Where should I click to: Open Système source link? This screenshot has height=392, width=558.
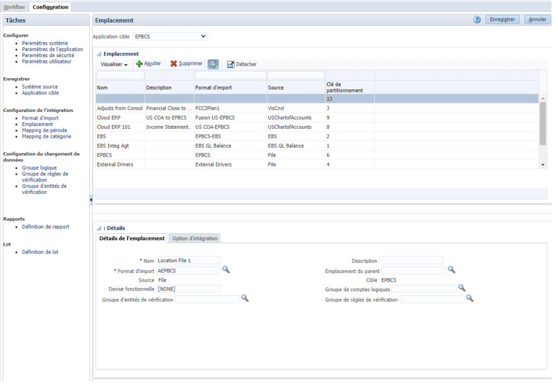click(x=40, y=87)
